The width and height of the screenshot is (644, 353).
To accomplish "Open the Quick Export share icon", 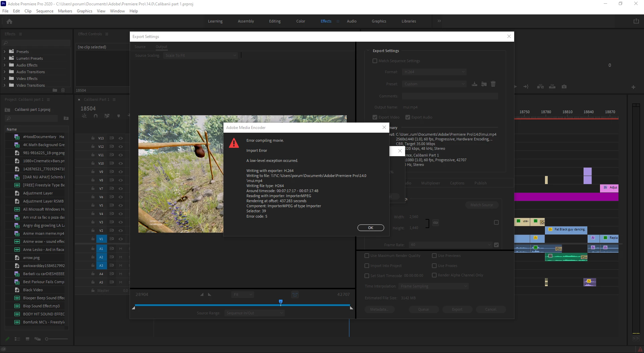I will coord(636,21).
